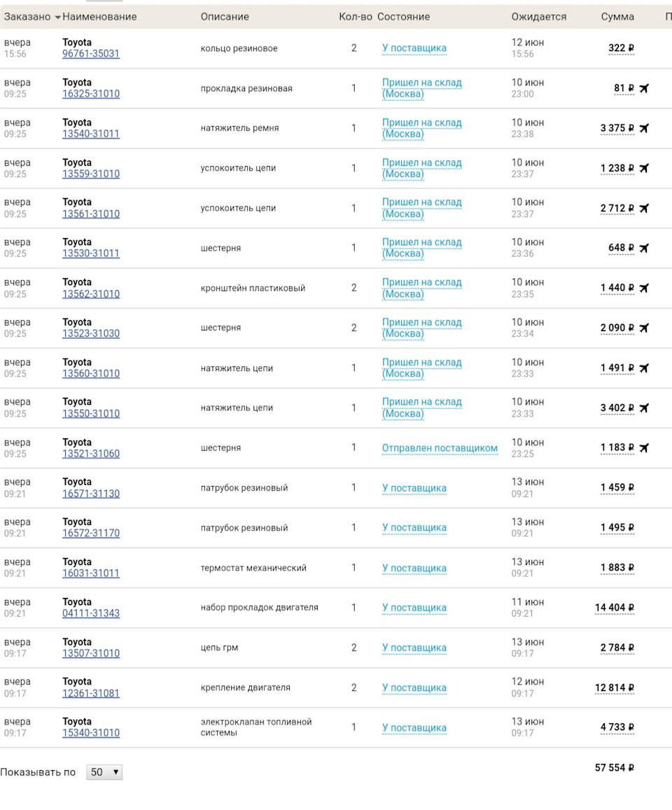Click airplane icon beside 3 402 ₽ sum
The image size is (672, 810).
[x=644, y=407]
